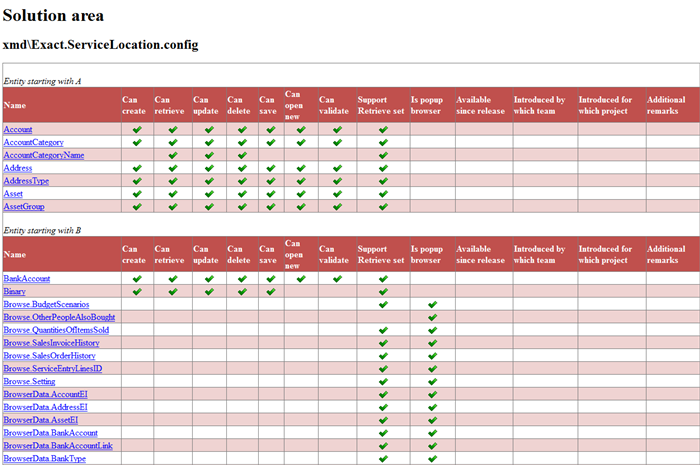Viewport: 700px width, 465px height.
Task: Click Is popup browser checkmark for Browse.BudgetScenarios
Action: [x=432, y=305]
